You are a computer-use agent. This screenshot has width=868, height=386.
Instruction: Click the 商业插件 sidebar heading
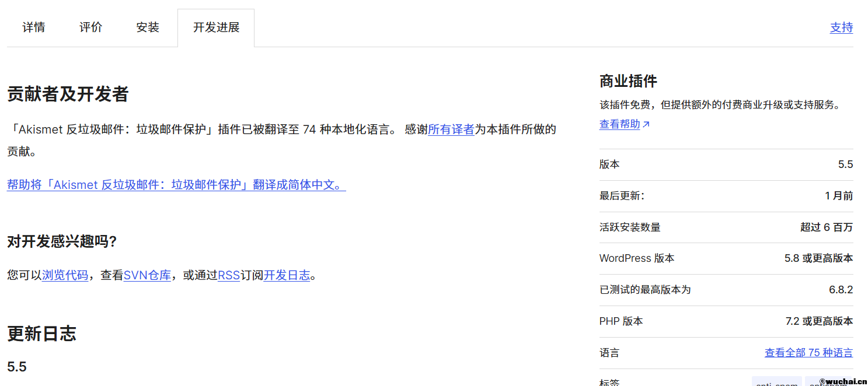(x=628, y=81)
